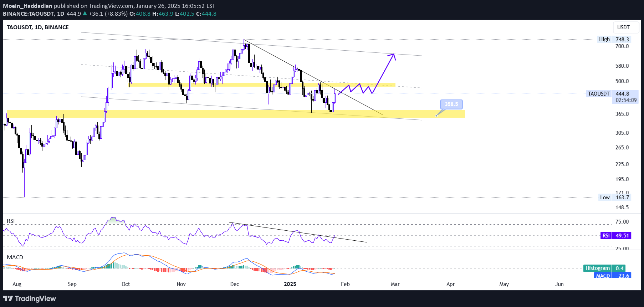The image size is (644, 307).
Task: Open the Moein_Haddadian author name
Action: tap(27, 6)
